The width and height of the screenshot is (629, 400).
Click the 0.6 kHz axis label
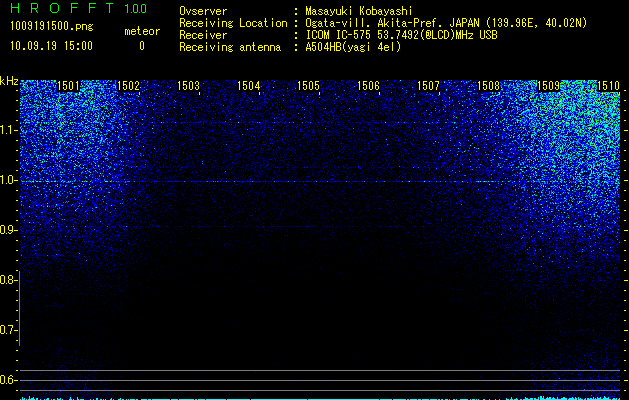tap(7, 380)
